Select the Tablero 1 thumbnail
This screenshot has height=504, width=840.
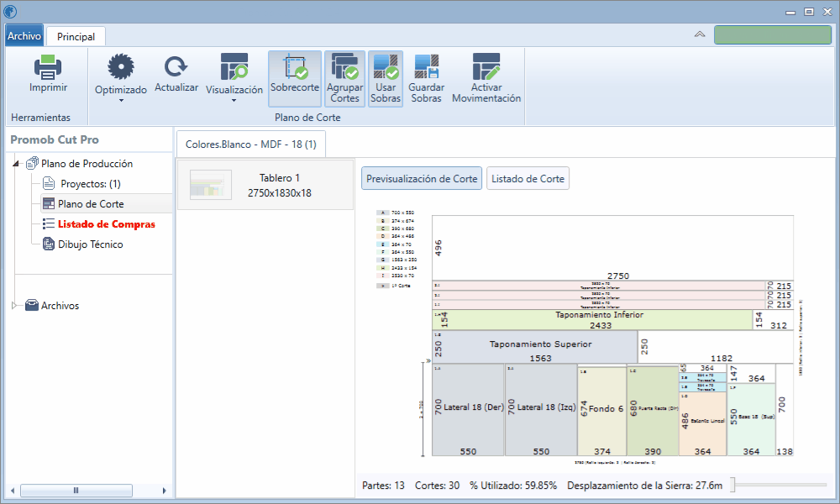[x=211, y=185]
